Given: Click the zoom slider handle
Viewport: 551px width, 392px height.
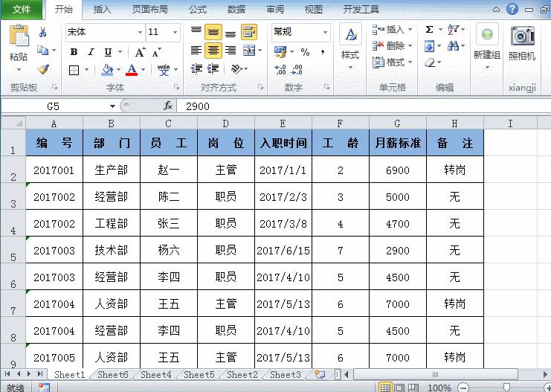Looking at the screenshot, I should point(506,388).
